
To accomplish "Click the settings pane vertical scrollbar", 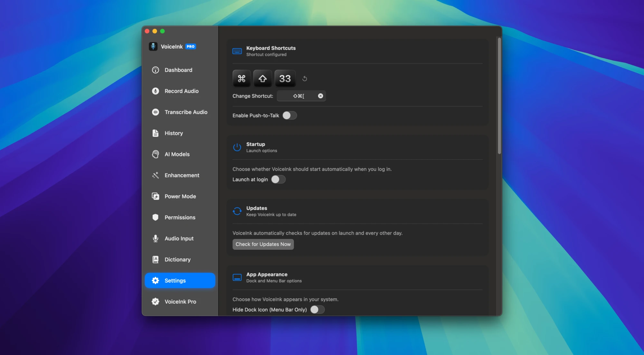I will (x=499, y=96).
